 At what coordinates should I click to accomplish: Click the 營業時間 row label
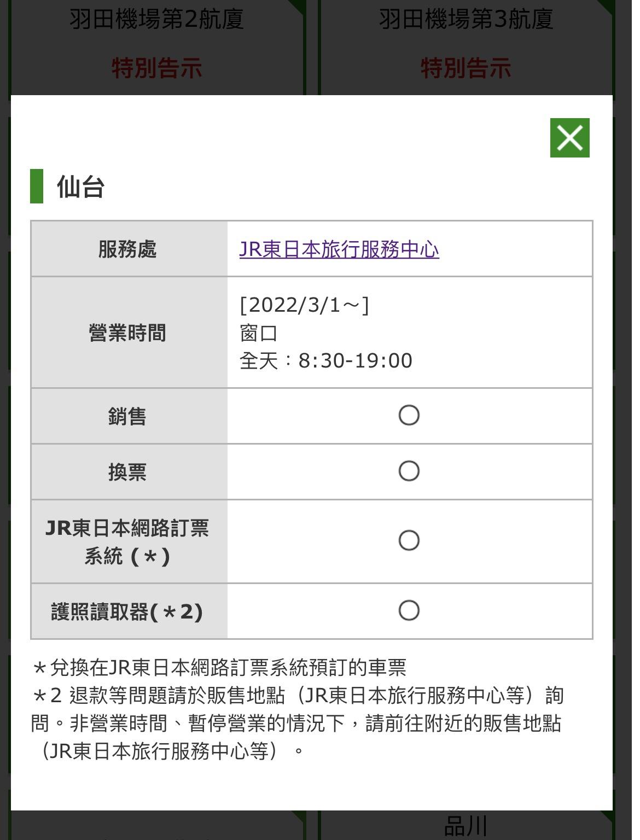pos(127,332)
